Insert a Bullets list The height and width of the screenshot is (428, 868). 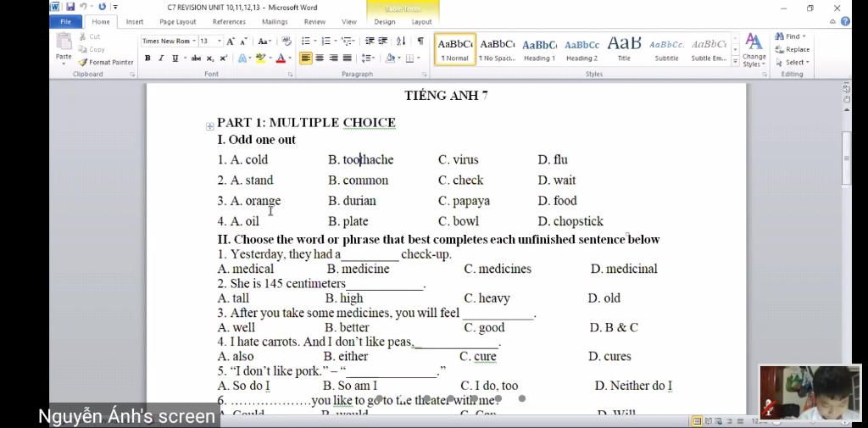click(x=305, y=42)
